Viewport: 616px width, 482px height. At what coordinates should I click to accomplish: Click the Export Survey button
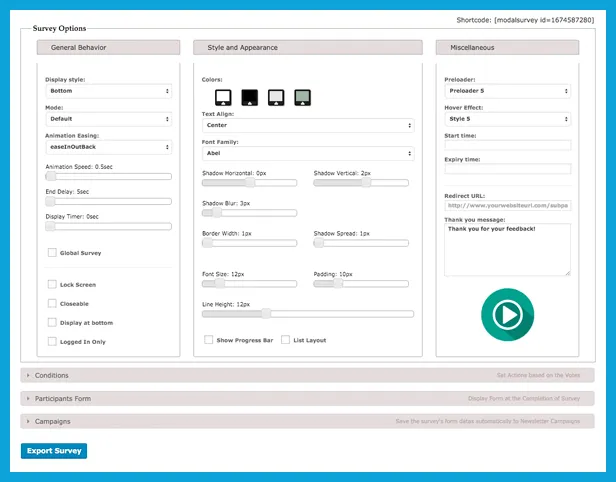point(54,451)
